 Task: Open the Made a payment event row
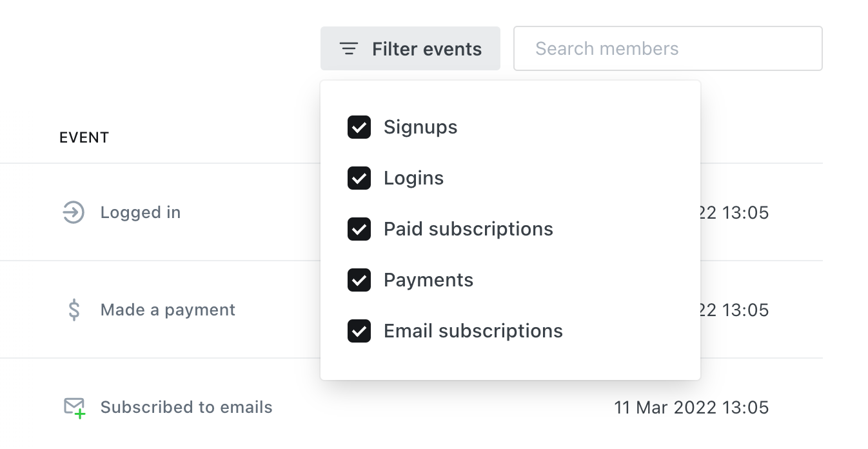[411, 310]
